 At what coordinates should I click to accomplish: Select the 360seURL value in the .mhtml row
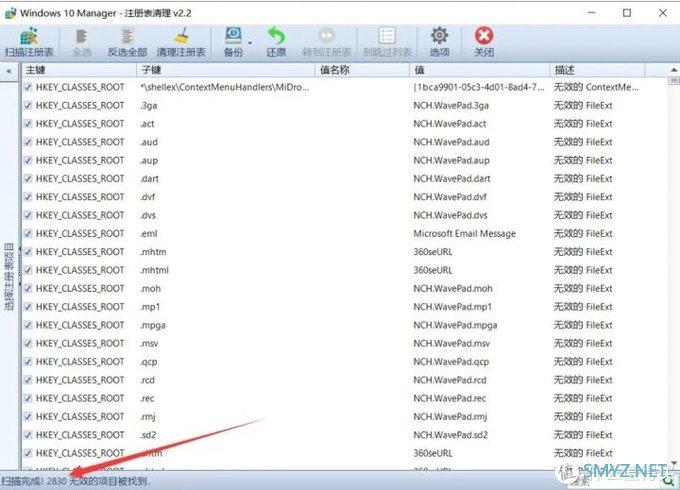[x=433, y=270]
